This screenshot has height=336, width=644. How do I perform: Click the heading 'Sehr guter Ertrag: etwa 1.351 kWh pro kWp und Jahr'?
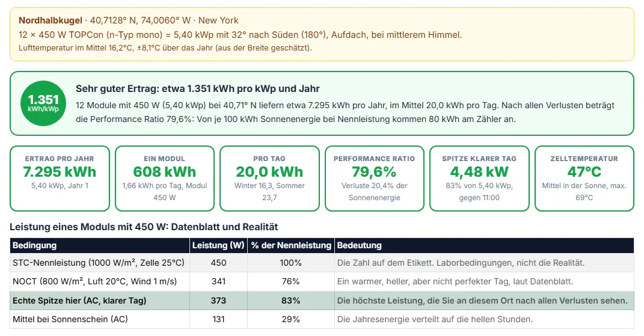[198, 89]
